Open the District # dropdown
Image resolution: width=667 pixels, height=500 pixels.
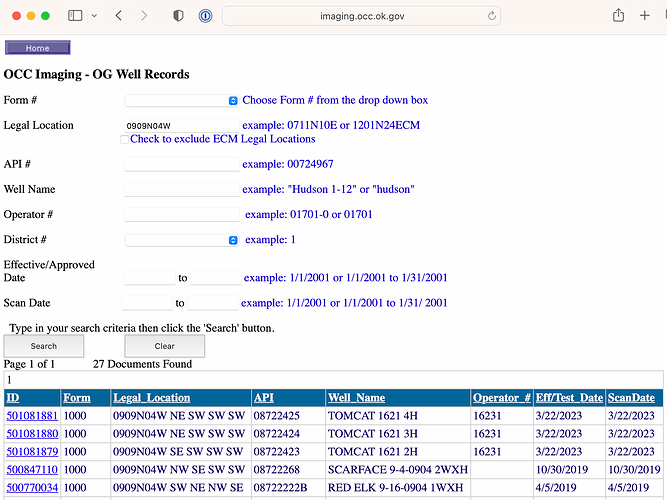182,240
